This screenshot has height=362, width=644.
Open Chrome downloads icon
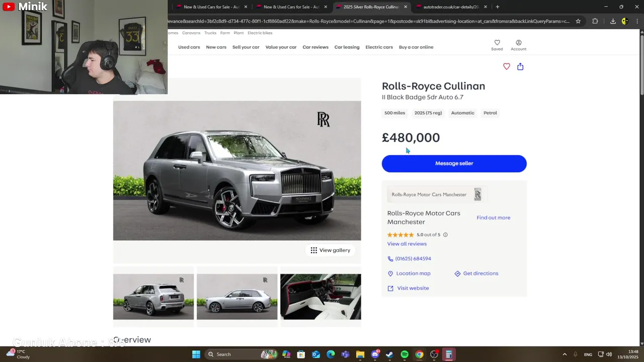pos(613,21)
